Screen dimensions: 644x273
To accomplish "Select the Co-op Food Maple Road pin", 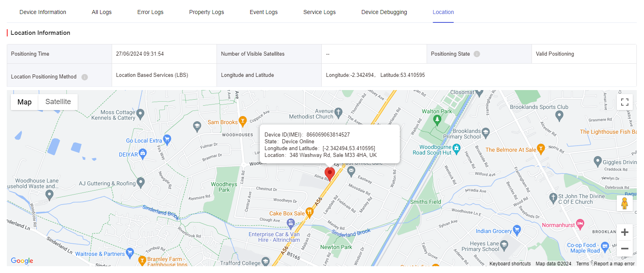I will (605, 247).
